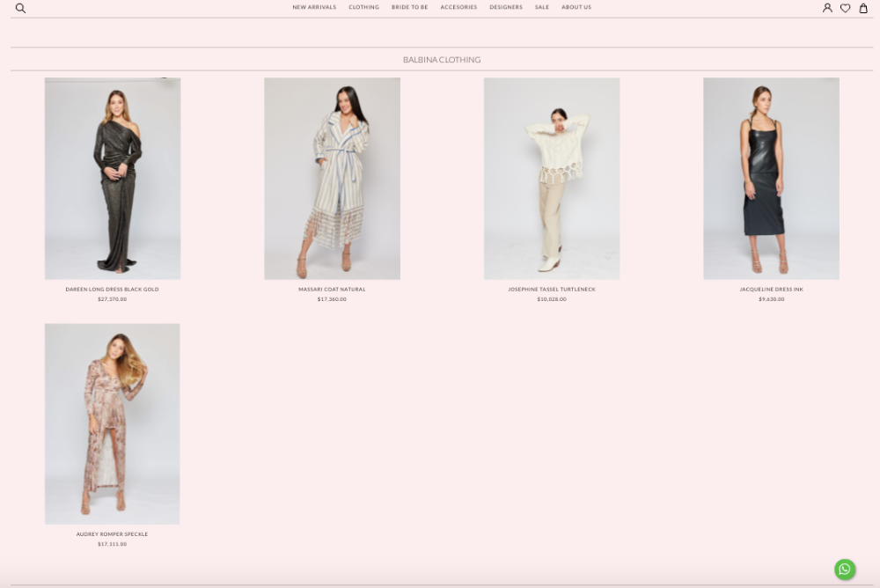This screenshot has width=880, height=588.
Task: Select Bride To Be in navigation
Action: 410,7
